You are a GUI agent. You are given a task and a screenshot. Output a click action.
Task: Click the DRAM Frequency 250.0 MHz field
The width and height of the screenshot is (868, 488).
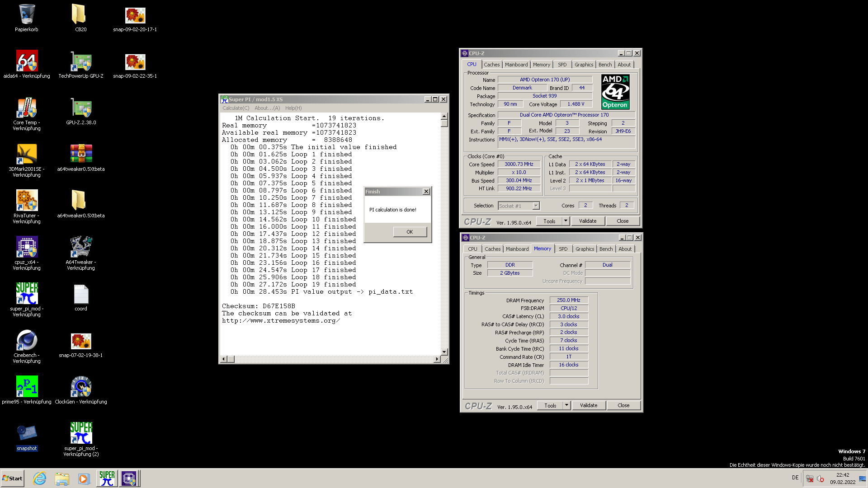point(568,300)
